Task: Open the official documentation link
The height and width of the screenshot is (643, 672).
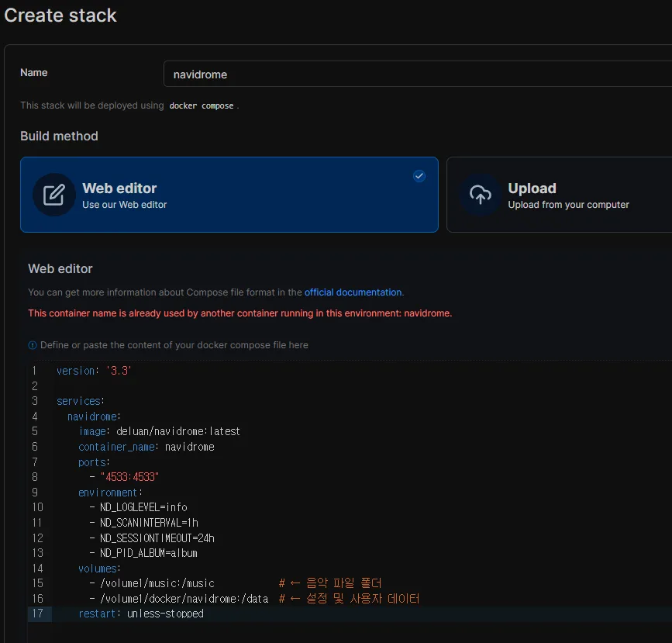Action: click(x=353, y=292)
